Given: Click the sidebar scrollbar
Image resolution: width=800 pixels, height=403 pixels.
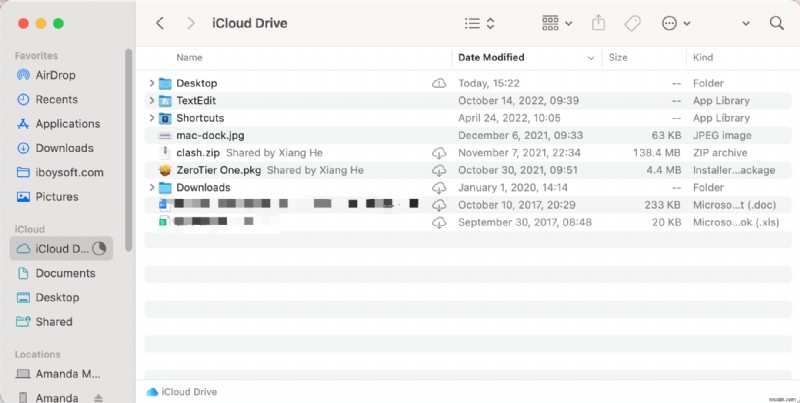Looking at the screenshot, I should click(129, 149).
